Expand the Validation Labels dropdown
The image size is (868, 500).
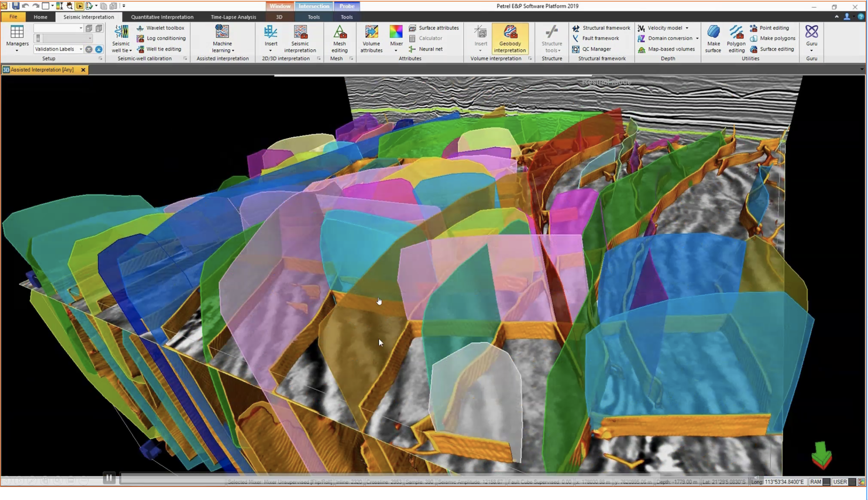pos(81,49)
